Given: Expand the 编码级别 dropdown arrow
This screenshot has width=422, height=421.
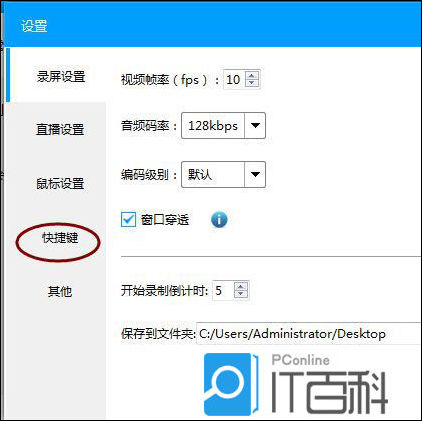Looking at the screenshot, I should tap(255, 174).
